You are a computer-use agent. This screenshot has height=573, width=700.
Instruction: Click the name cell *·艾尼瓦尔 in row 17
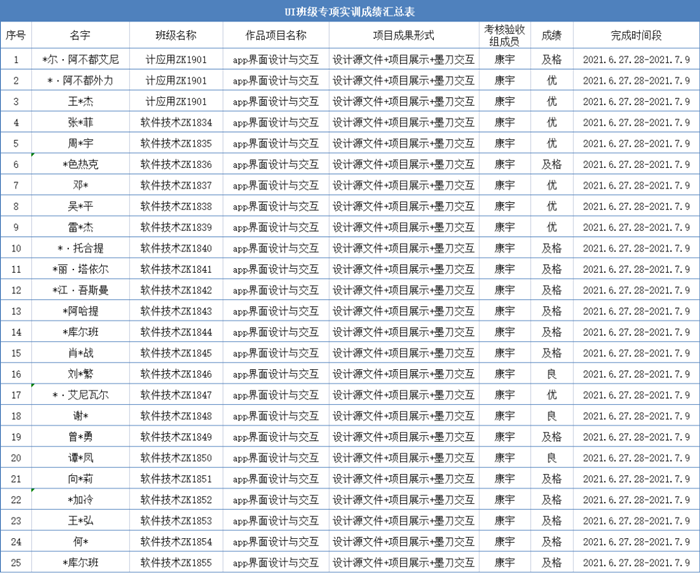pyautogui.click(x=80, y=395)
